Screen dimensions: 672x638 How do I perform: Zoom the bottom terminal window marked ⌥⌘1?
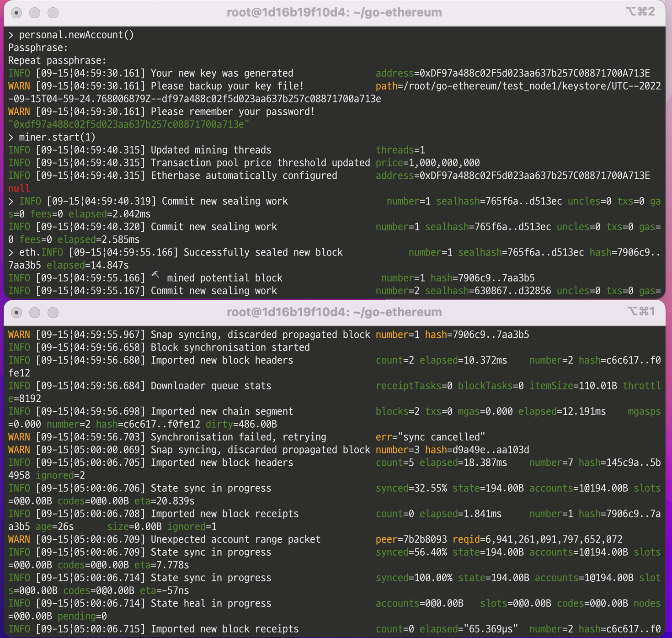point(53,313)
